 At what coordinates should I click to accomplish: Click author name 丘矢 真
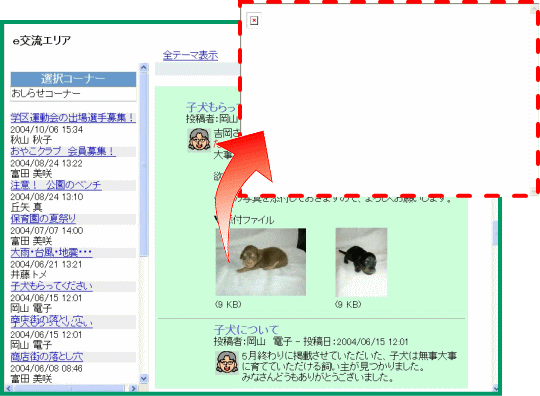point(26,207)
